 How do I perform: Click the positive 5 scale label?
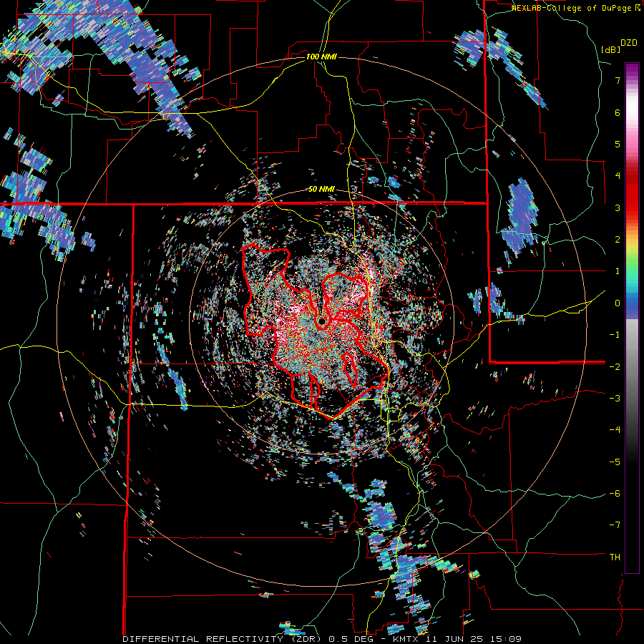(x=618, y=144)
